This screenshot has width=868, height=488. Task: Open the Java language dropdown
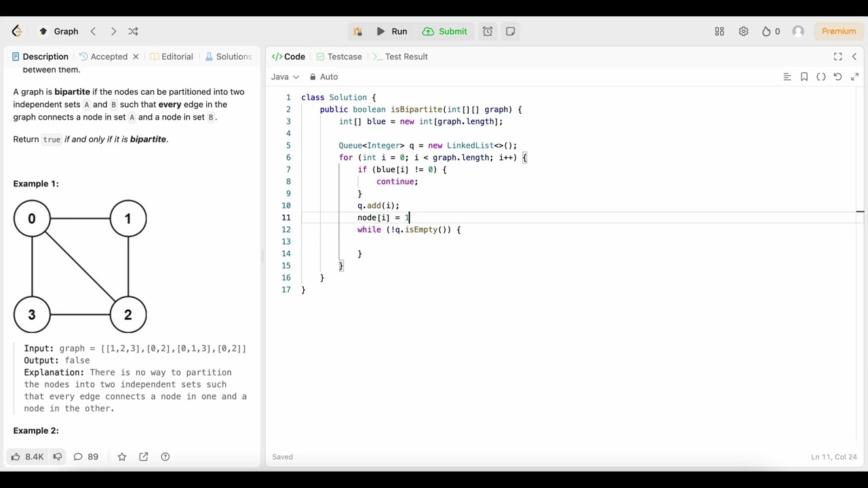pyautogui.click(x=285, y=77)
